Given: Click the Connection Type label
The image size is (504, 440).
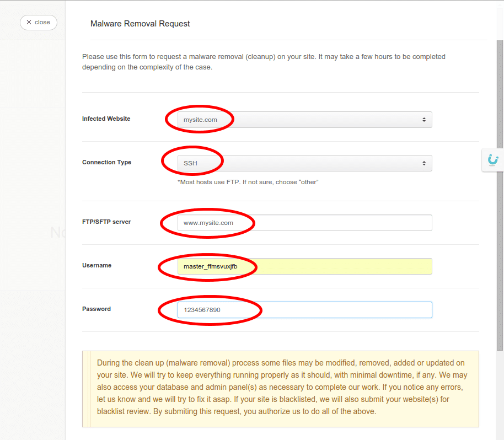Looking at the screenshot, I should [106, 162].
